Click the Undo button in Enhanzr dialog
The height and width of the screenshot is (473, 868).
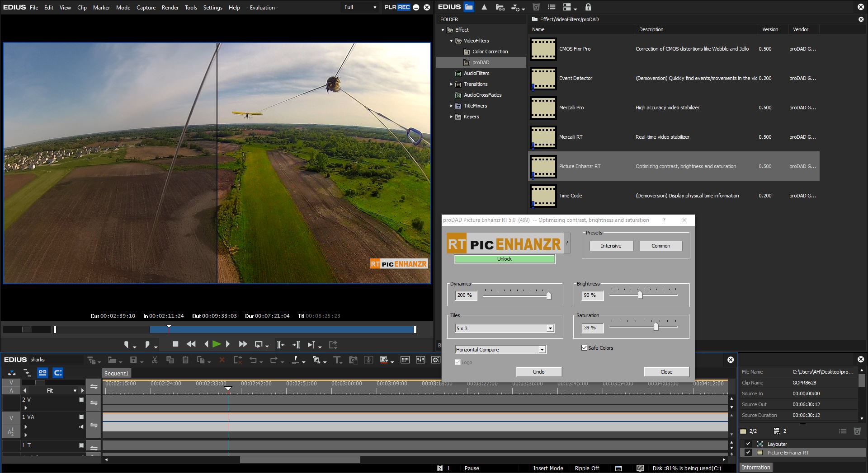538,372
